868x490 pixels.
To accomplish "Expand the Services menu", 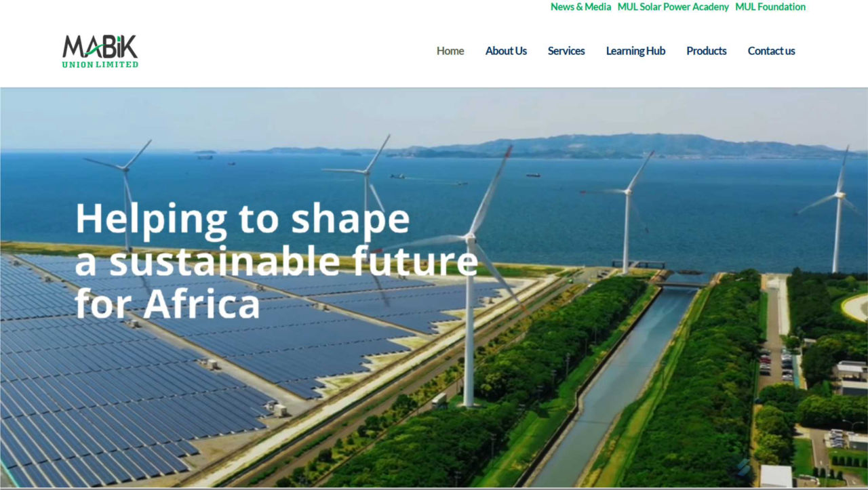I will [566, 51].
